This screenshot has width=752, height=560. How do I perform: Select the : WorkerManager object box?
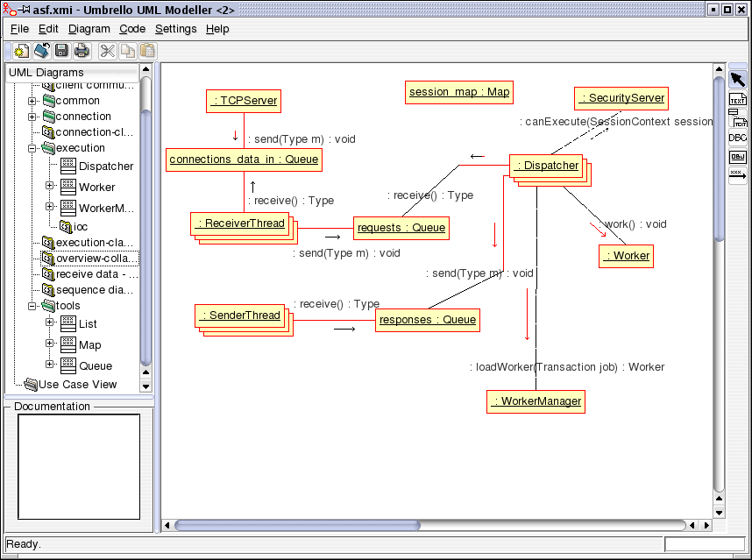(536, 401)
